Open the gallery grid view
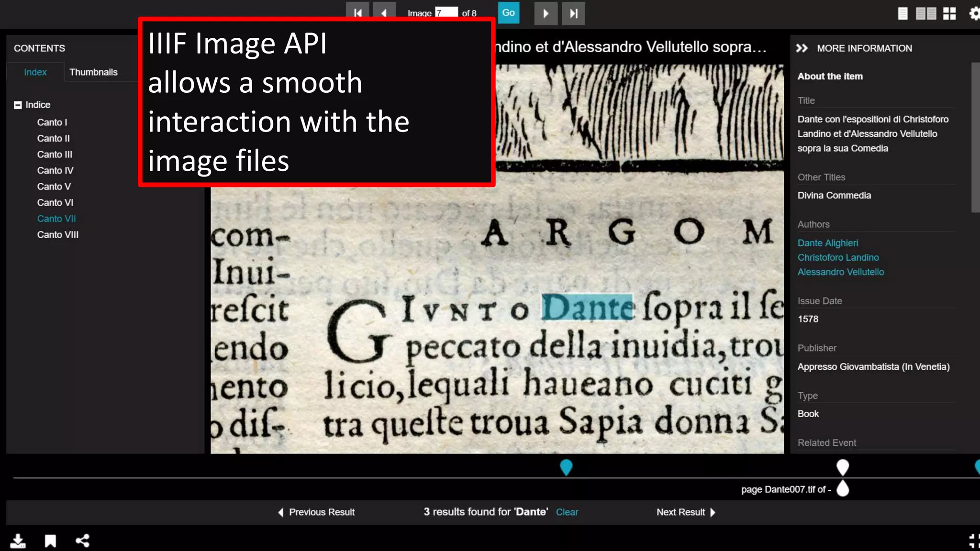Image resolution: width=980 pixels, height=551 pixels. tap(949, 13)
